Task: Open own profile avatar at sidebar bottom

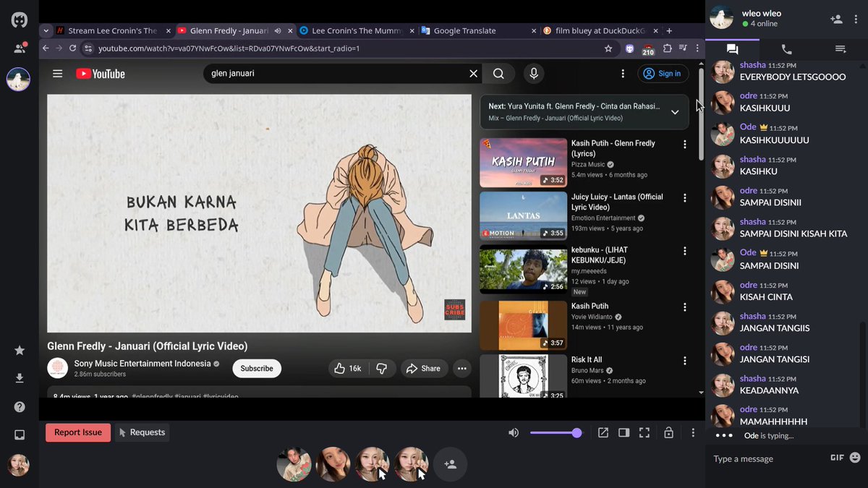Action: tap(19, 465)
